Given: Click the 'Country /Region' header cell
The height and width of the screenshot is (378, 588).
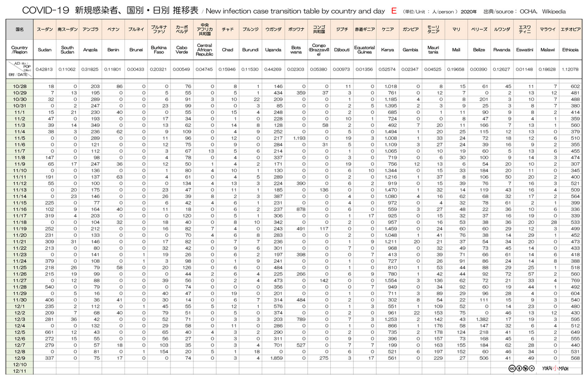Looking at the screenshot, I should tap(19, 50).
